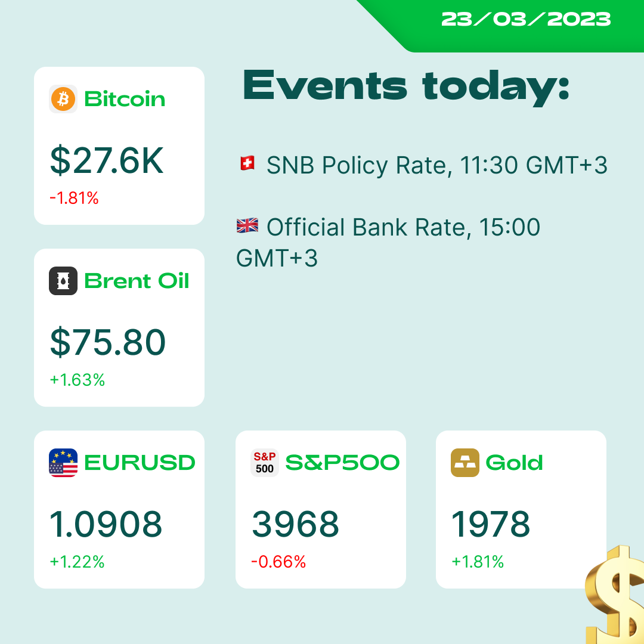
Task: Click the Gold +1.81% change value
Action: point(478,562)
